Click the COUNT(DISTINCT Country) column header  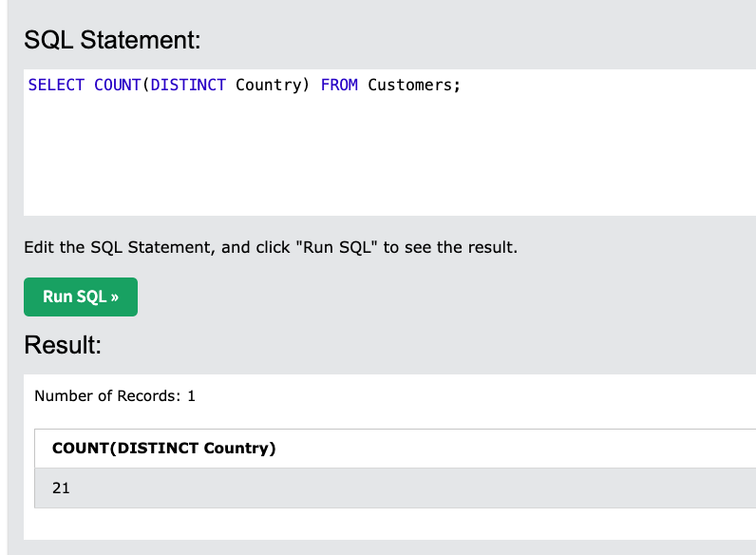point(164,449)
